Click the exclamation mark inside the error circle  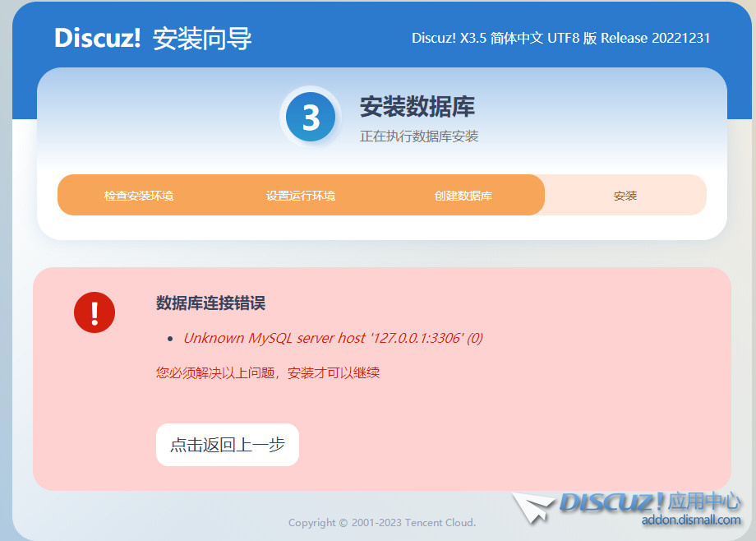tap(94, 312)
